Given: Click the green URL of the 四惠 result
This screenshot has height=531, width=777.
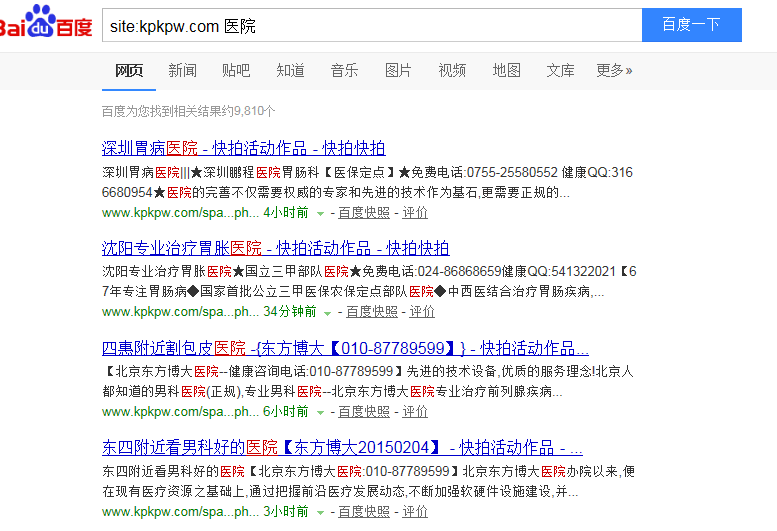Looking at the screenshot, I should coord(180,412).
